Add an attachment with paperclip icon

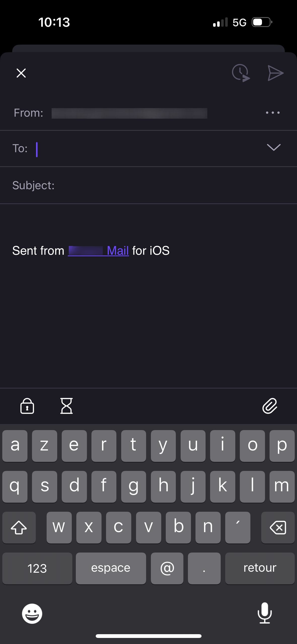[270, 406]
